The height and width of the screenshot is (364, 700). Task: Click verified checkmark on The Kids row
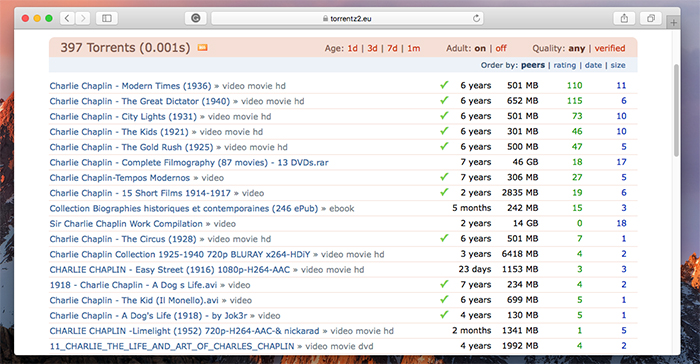pos(444,130)
